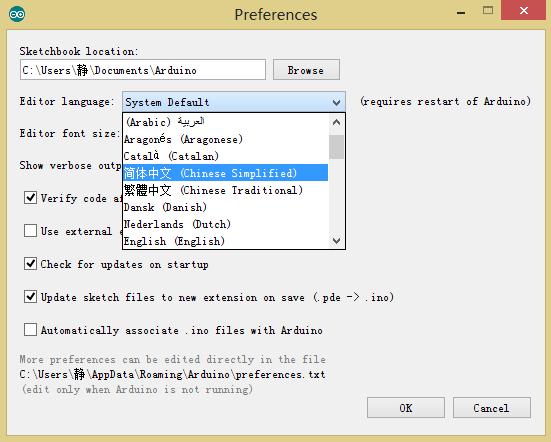Select Chinese Simplified from language list
This screenshot has height=442, width=551.
coord(225,173)
